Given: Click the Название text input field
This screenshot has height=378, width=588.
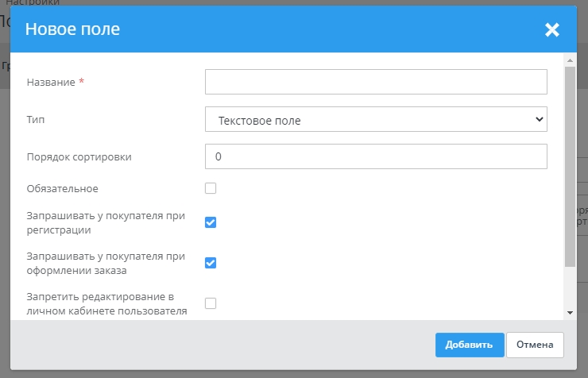Looking at the screenshot, I should [376, 82].
